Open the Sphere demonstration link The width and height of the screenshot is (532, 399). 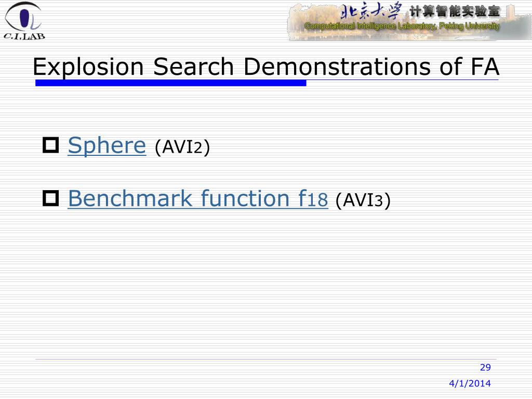pos(107,146)
